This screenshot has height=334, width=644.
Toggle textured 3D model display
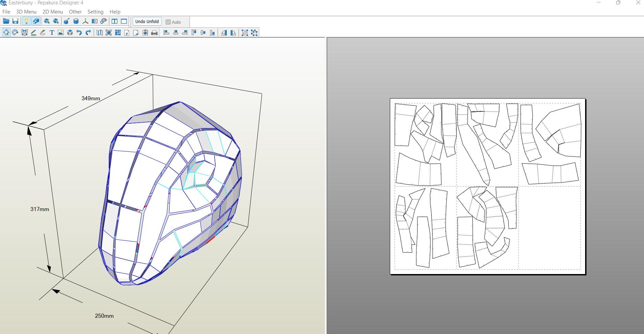[x=35, y=21]
